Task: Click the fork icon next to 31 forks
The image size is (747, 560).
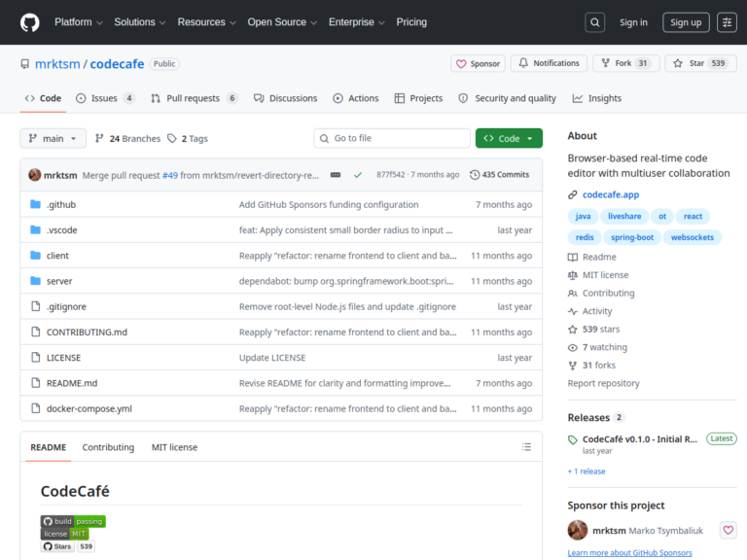Action: (x=573, y=366)
